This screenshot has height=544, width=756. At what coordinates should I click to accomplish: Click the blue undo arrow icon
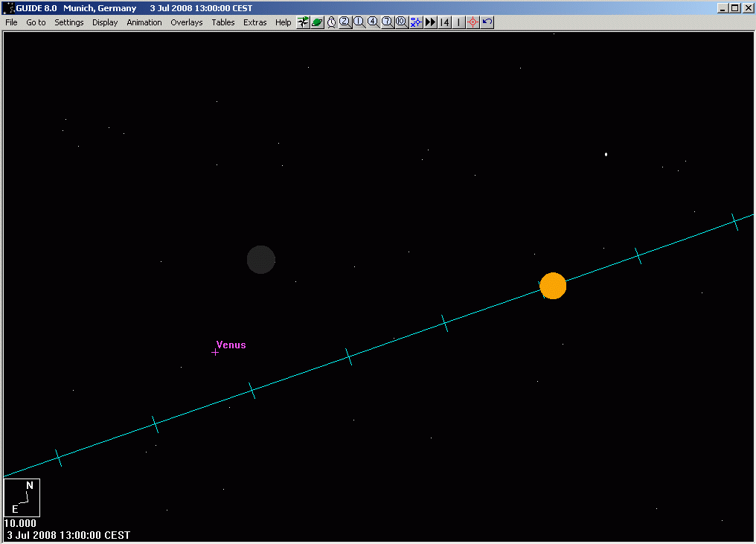tap(487, 22)
